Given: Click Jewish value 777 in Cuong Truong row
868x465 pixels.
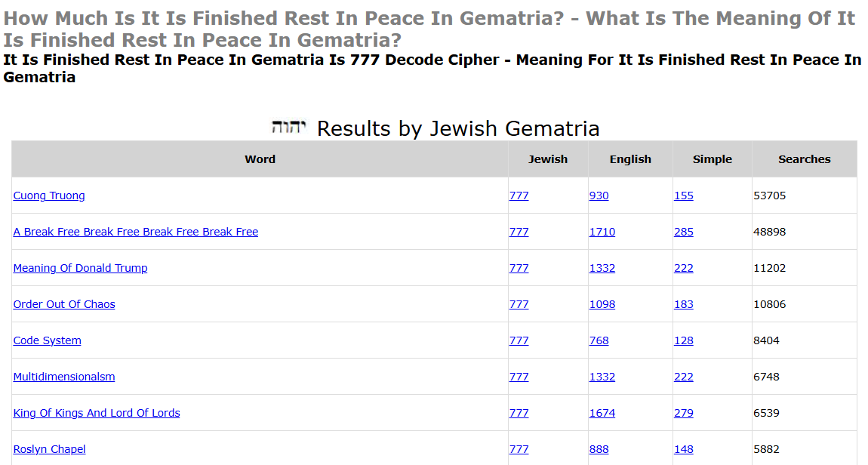Looking at the screenshot, I should [519, 196].
